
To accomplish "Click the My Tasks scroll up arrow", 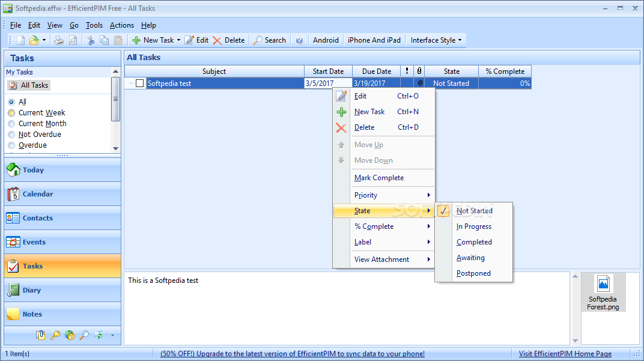I will pyautogui.click(x=115, y=71).
